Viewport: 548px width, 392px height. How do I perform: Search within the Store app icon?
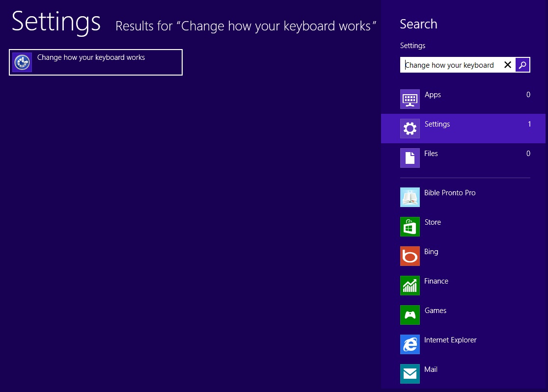click(x=410, y=227)
